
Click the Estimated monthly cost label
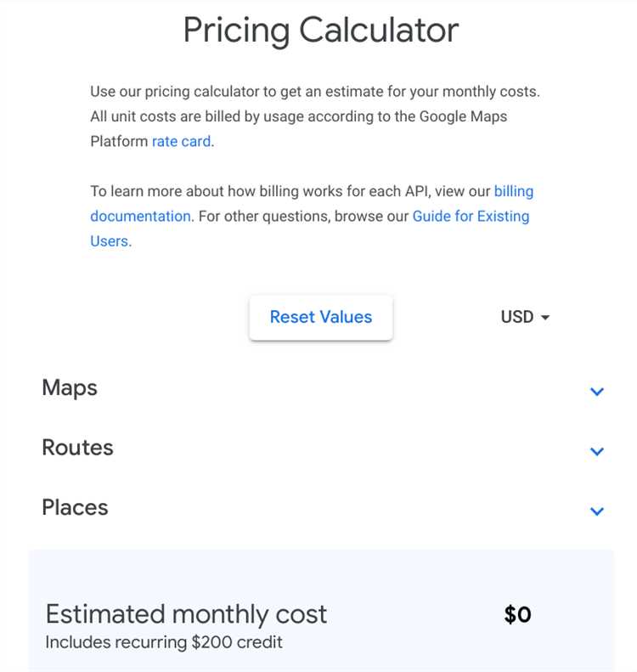(x=186, y=613)
